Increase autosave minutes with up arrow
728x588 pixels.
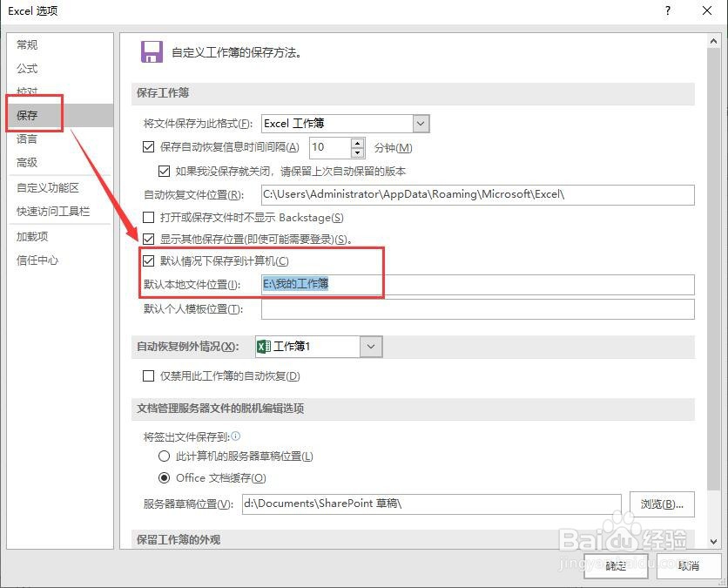coord(357,143)
